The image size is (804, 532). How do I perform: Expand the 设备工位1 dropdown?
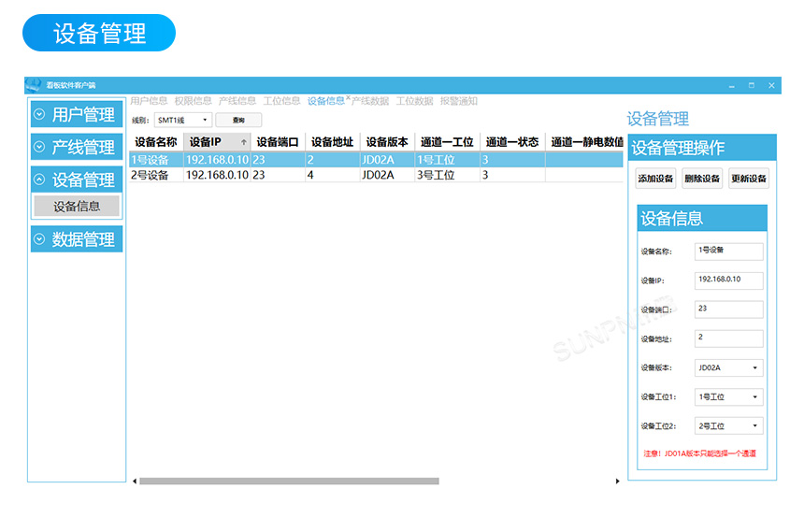(x=754, y=397)
